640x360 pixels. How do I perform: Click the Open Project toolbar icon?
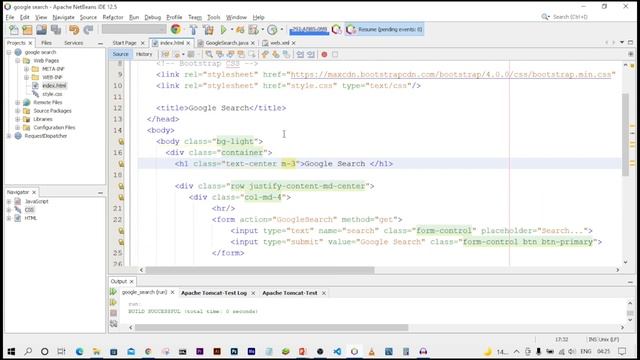coord(42,30)
